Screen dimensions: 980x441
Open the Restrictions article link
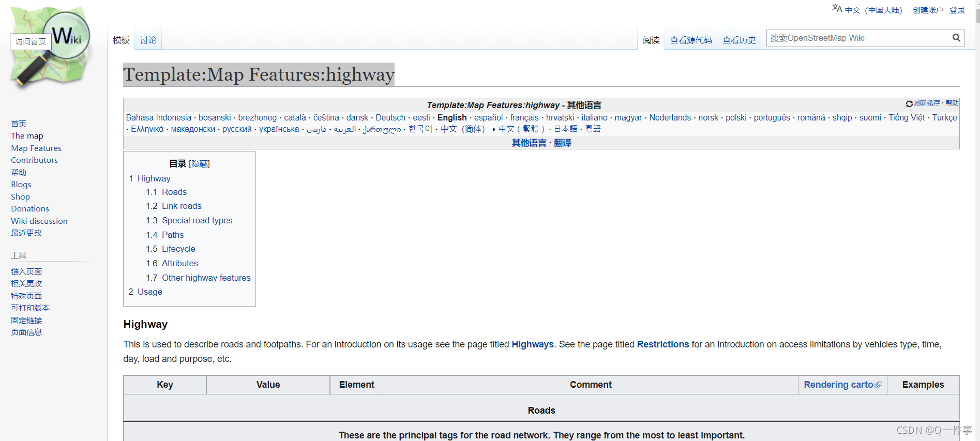click(663, 344)
